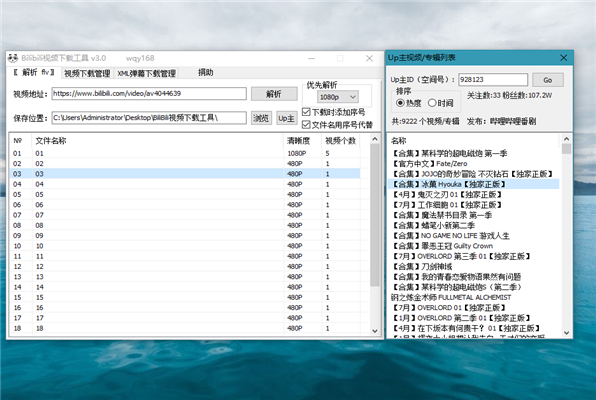Click the № column header
596x400 pixels.
(21, 141)
